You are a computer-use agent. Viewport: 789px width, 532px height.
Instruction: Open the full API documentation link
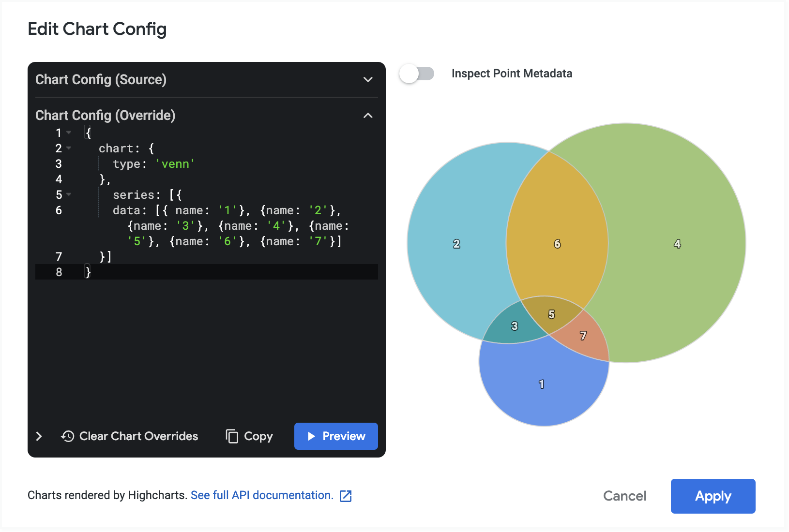pos(262,495)
